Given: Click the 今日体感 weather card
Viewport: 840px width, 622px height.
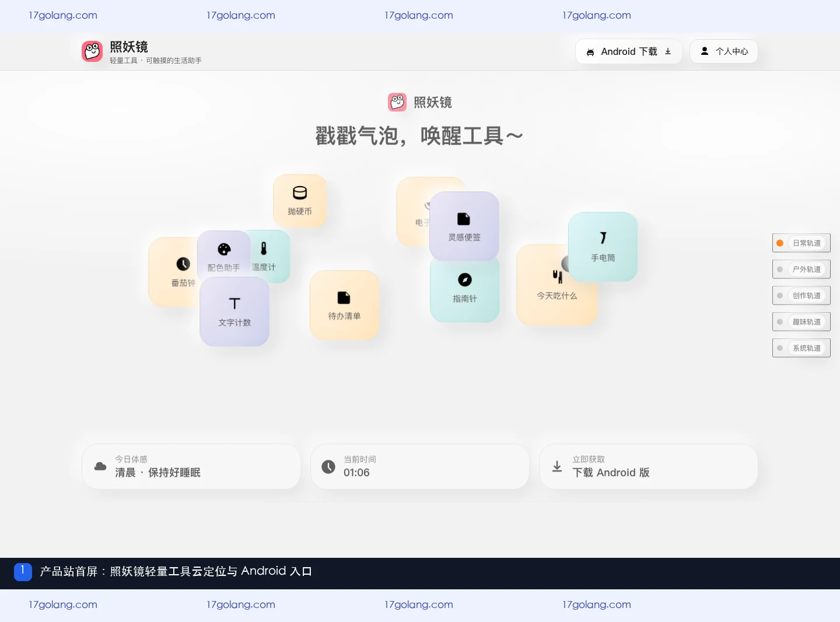Looking at the screenshot, I should click(x=191, y=467).
